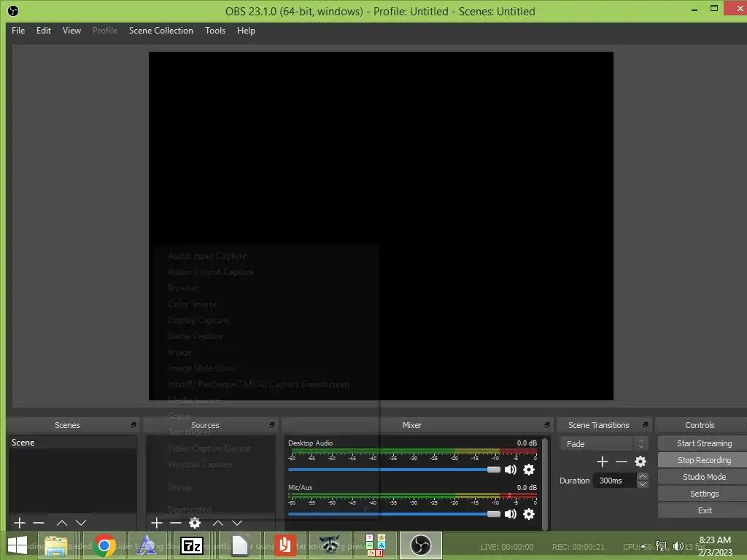Open the Tools menu
Image resolution: width=747 pixels, height=560 pixels.
(215, 31)
